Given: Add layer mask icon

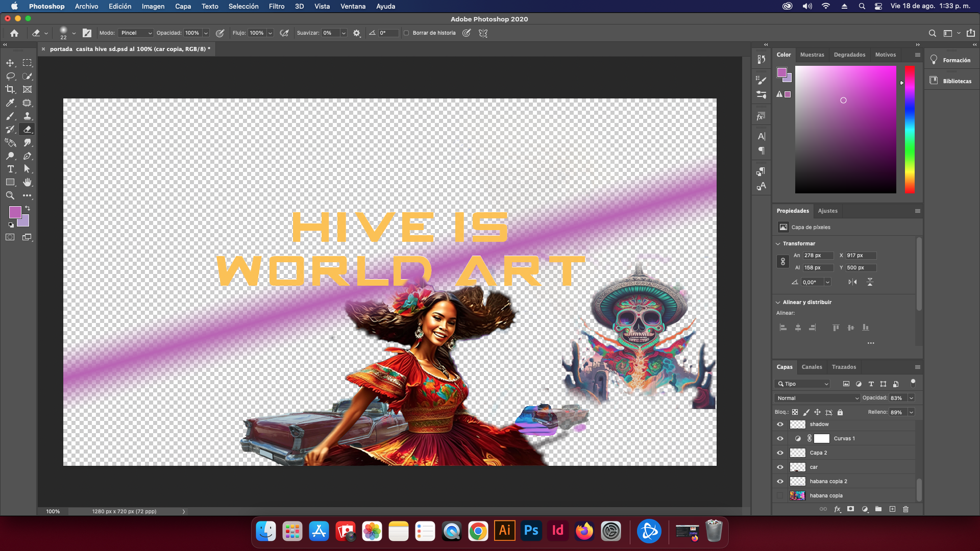Looking at the screenshot, I should point(850,509).
